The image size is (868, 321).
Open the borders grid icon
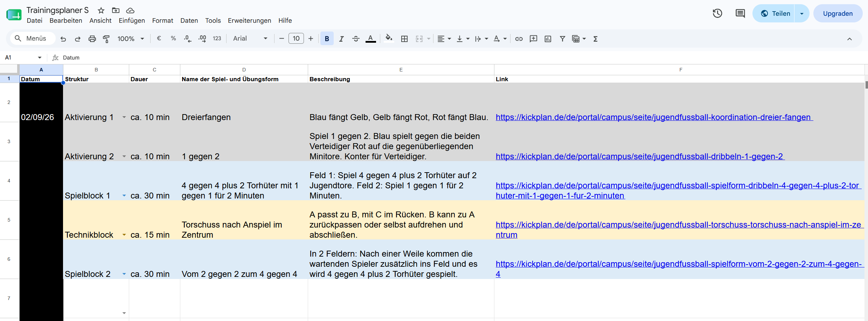[x=404, y=39]
